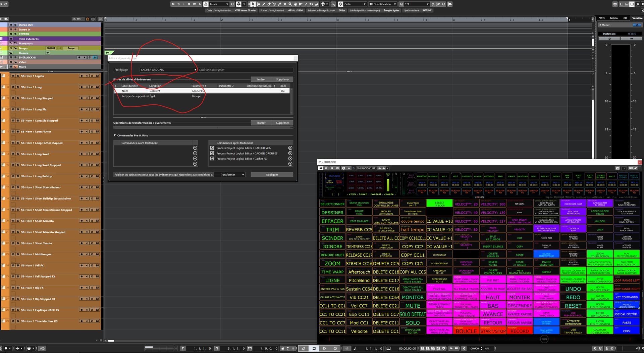644x353 pixels.
Task: Choose the Erase tool in top toolbar
Action: pyautogui.click(x=269, y=4)
